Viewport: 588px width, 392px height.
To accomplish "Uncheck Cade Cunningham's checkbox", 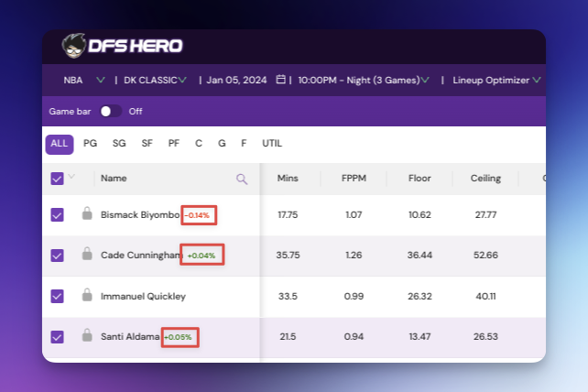I will point(57,256).
